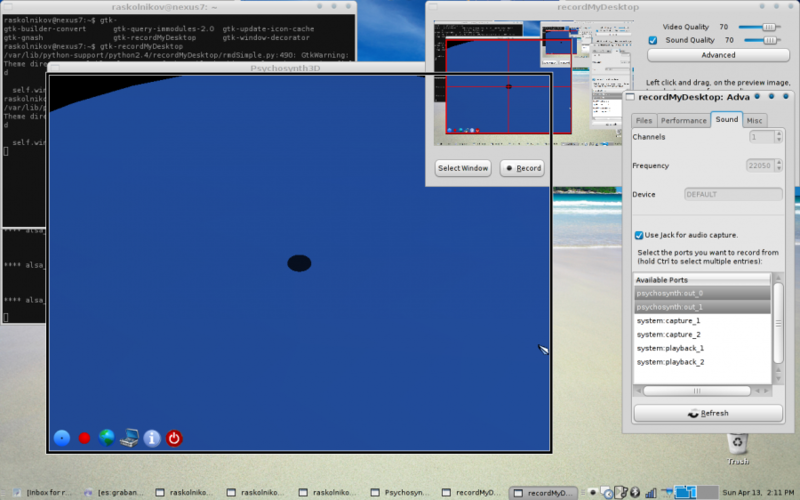
Task: Select system:capture_2 port
Action: [703, 335]
